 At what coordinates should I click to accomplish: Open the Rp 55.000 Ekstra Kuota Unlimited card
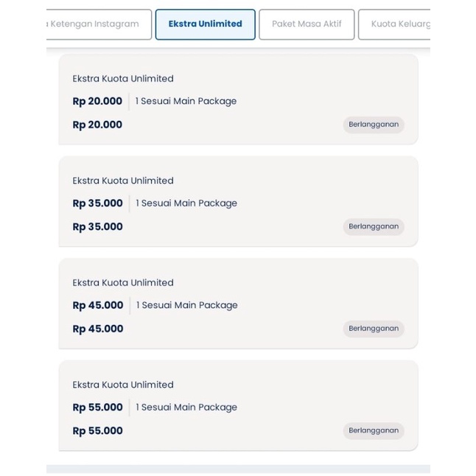coord(238,405)
